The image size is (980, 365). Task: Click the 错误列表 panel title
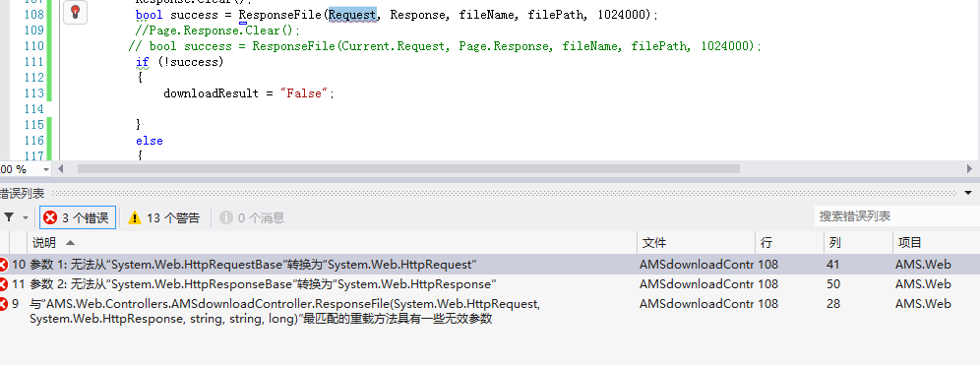[22, 194]
